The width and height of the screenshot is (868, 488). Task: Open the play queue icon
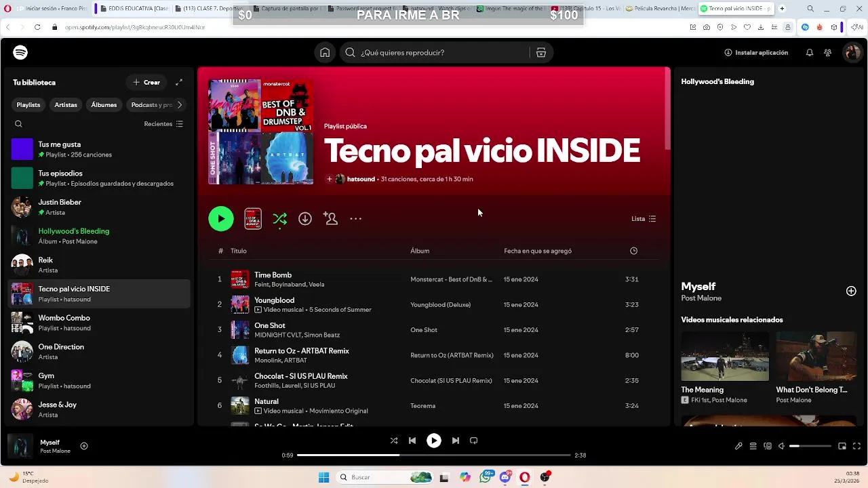click(753, 446)
